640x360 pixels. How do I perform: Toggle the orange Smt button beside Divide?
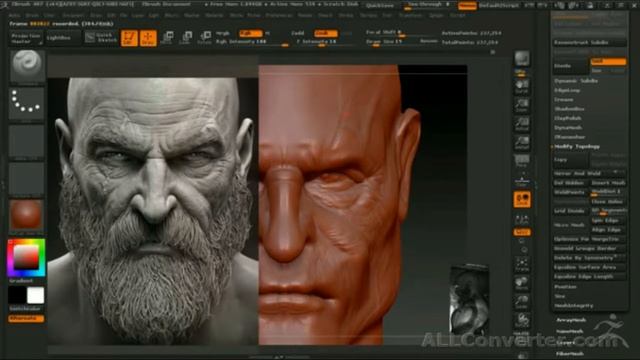[608, 61]
